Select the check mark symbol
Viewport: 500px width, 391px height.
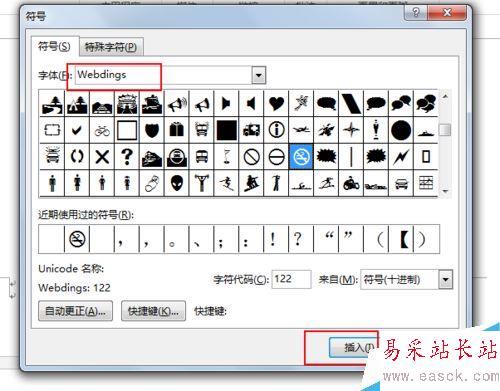click(x=77, y=130)
